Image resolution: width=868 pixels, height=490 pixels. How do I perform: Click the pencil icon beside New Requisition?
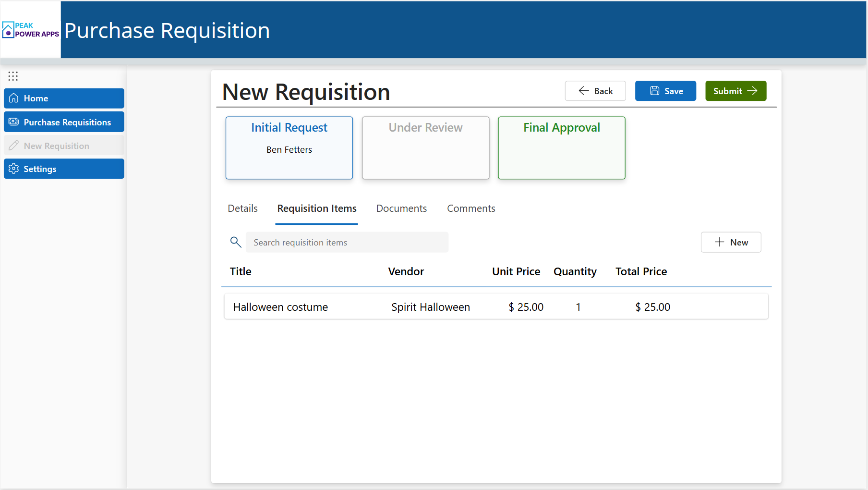[x=14, y=146]
